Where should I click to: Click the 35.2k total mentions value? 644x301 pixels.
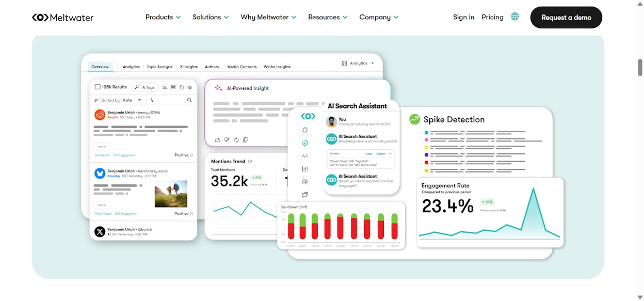point(230,181)
